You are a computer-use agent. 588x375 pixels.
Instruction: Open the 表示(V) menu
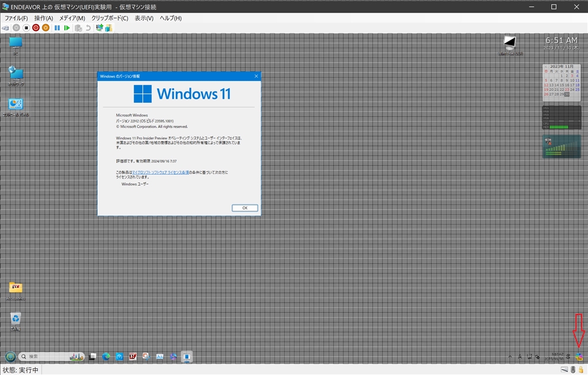pyautogui.click(x=144, y=18)
